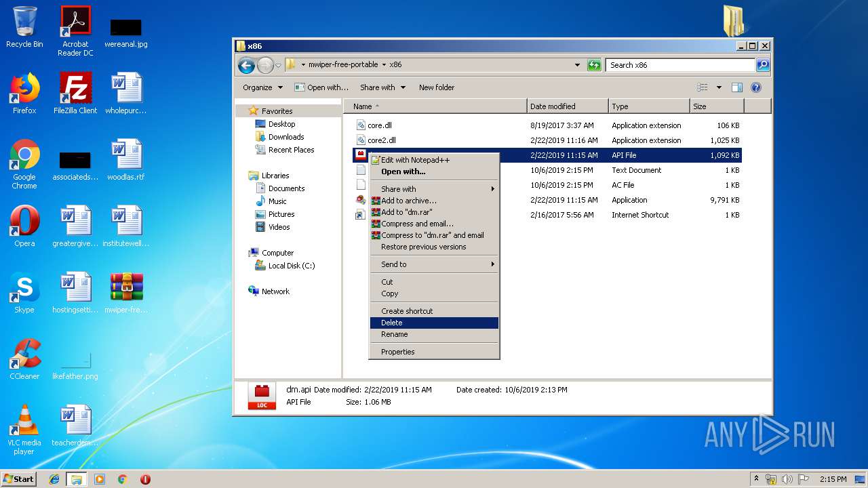Click Open with... toolbar button
868x488 pixels.
pos(321,87)
